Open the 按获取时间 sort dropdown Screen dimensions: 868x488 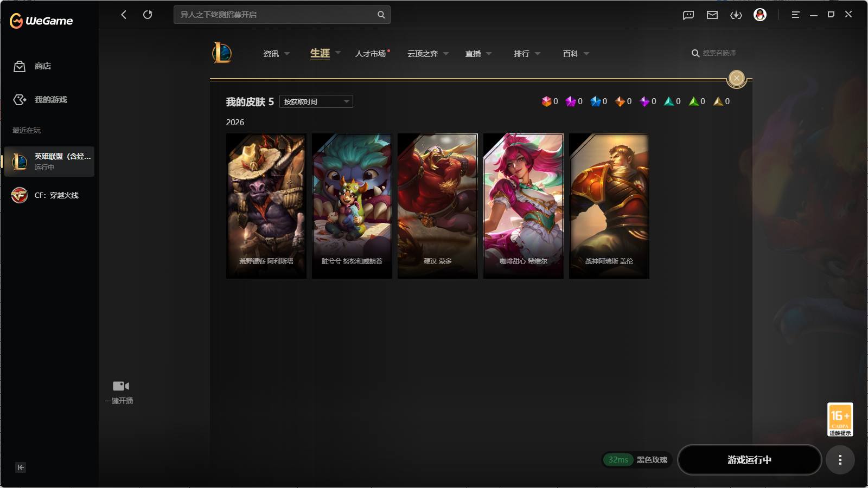click(x=316, y=101)
